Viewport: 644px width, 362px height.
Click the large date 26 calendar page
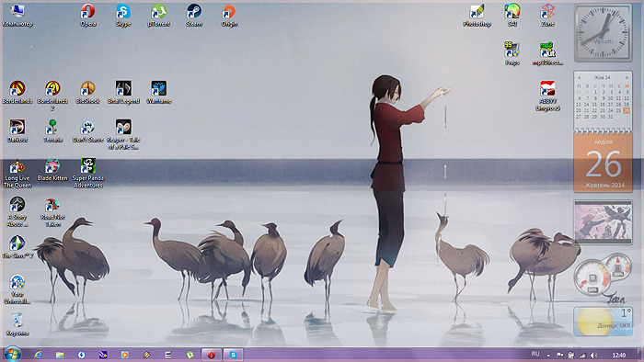coord(603,163)
